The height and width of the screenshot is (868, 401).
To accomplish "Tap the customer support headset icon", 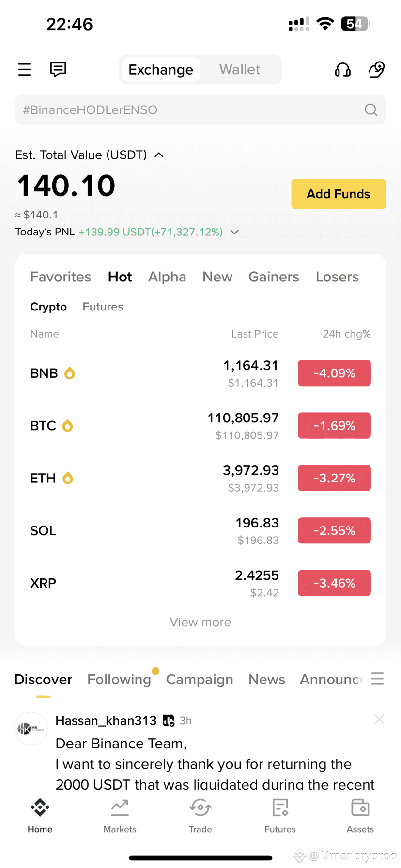I will 343,70.
